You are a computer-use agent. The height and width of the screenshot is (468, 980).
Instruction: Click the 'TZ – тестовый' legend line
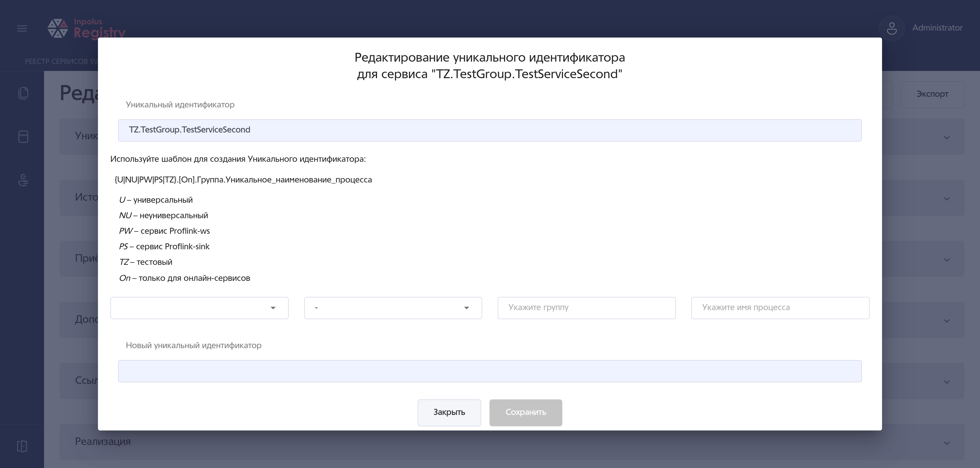(x=146, y=262)
